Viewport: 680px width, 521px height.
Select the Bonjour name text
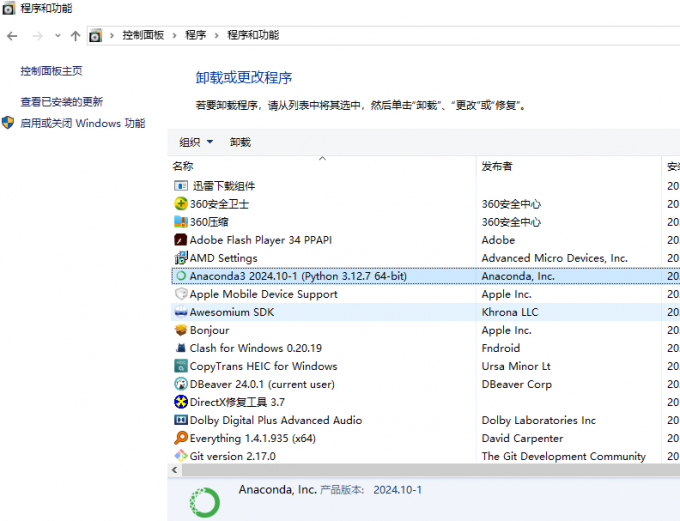[x=209, y=330]
